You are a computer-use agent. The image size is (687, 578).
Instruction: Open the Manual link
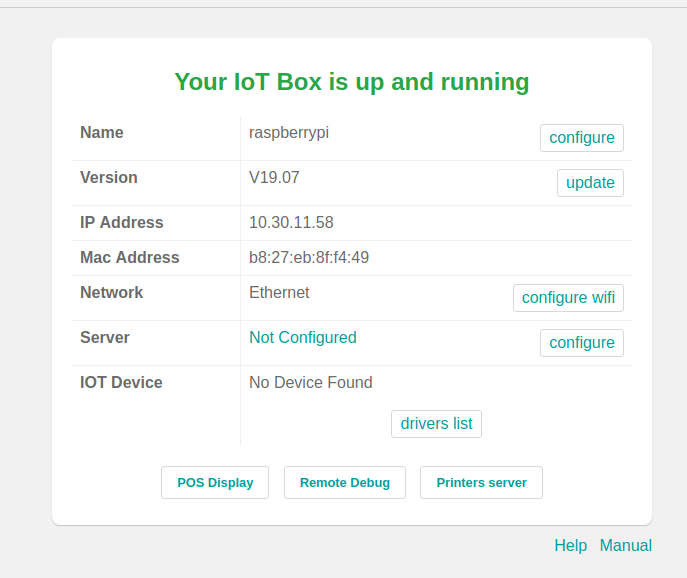626,546
